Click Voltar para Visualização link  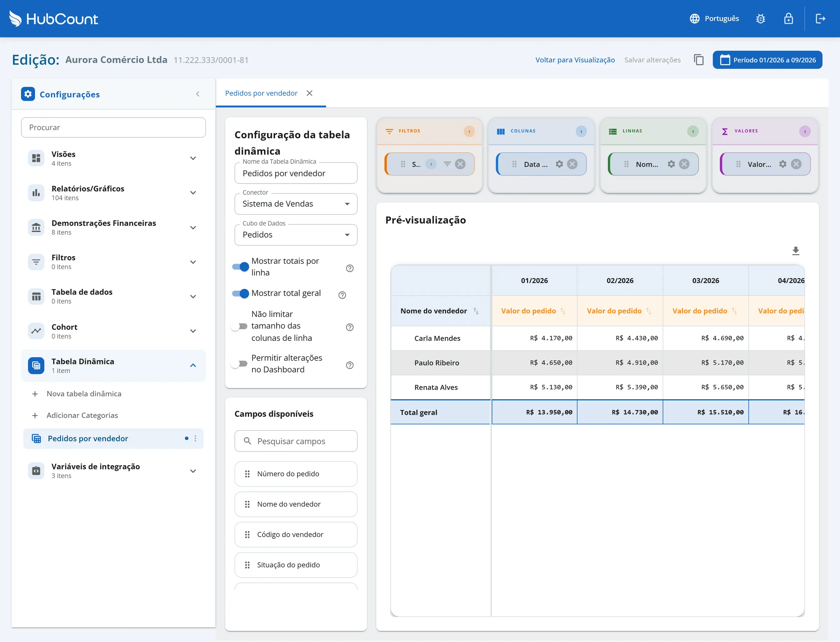(x=575, y=60)
